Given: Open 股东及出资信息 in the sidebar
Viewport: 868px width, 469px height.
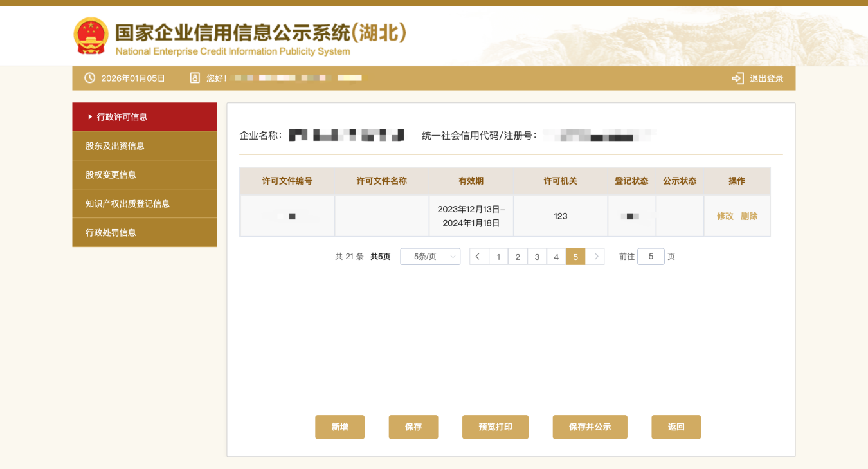Looking at the screenshot, I should tap(145, 146).
